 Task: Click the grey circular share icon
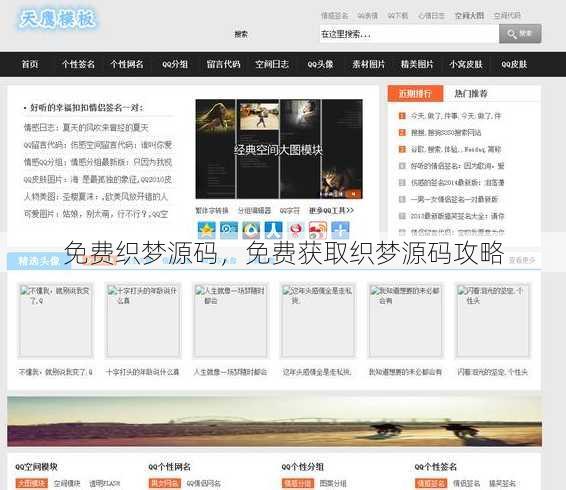251,230
